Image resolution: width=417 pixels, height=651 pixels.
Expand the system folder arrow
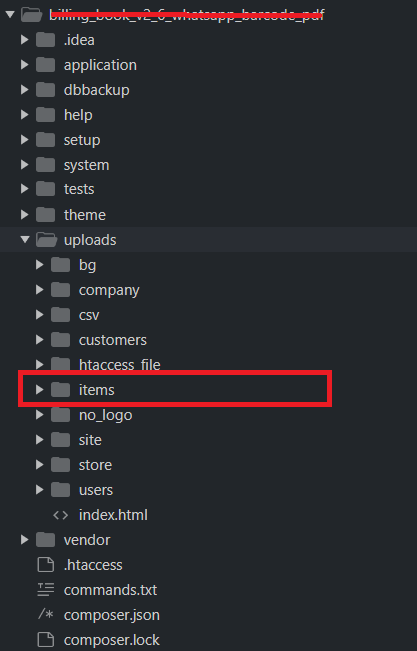(25, 165)
